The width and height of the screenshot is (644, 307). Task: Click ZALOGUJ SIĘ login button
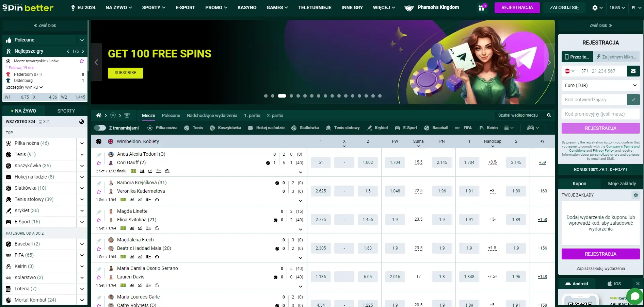click(x=564, y=7)
